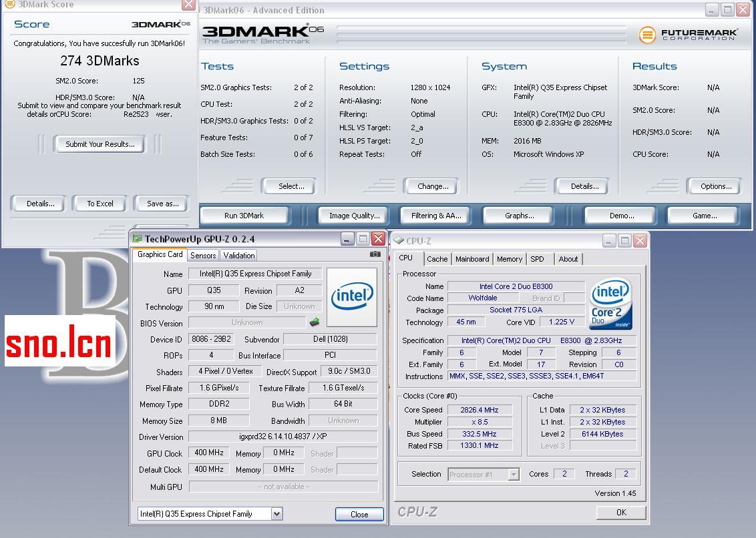Click the Bus Width value 64 Bit
756x538 pixels.
pos(343,404)
